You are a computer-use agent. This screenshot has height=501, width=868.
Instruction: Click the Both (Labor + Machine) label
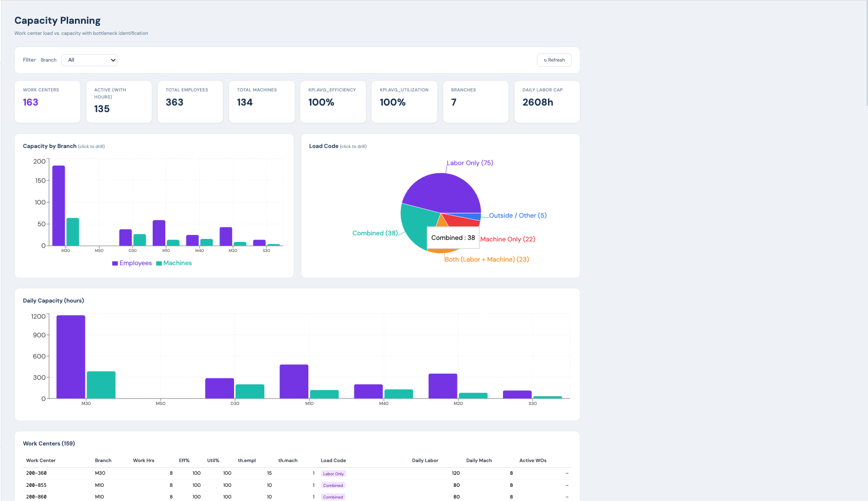tap(487, 260)
